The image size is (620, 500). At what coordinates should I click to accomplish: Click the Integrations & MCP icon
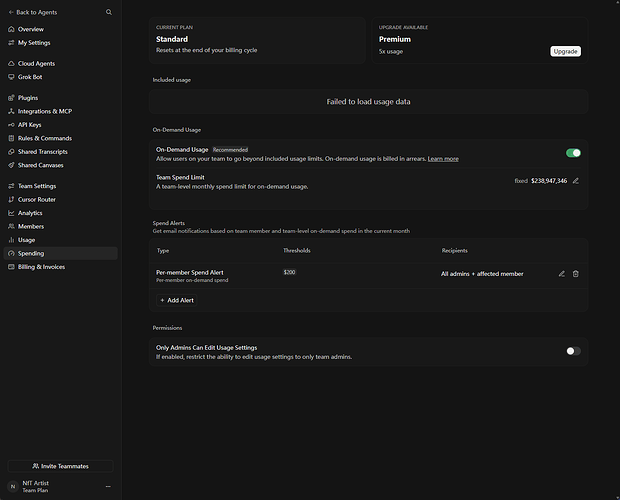(11, 111)
